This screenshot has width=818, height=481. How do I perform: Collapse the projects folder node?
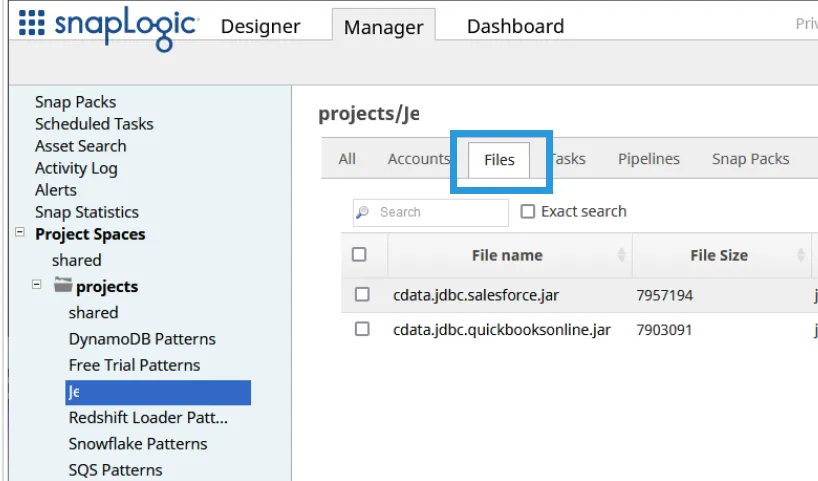coord(37,285)
